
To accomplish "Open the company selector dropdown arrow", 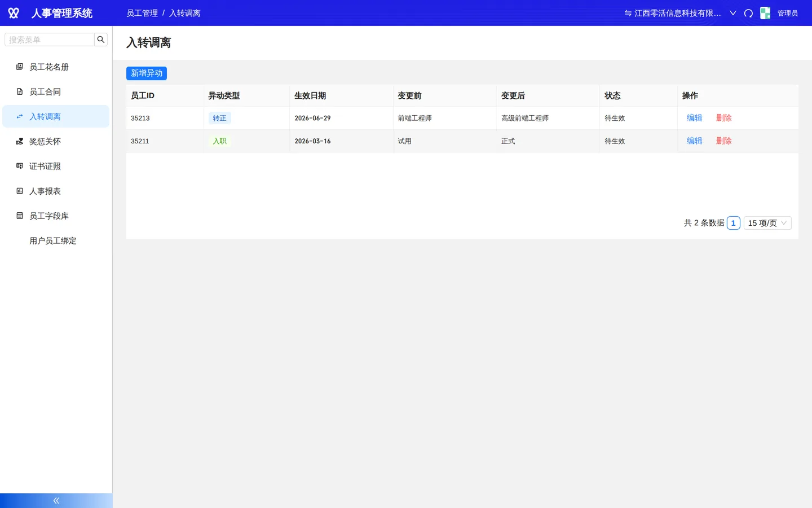I will [x=733, y=13].
